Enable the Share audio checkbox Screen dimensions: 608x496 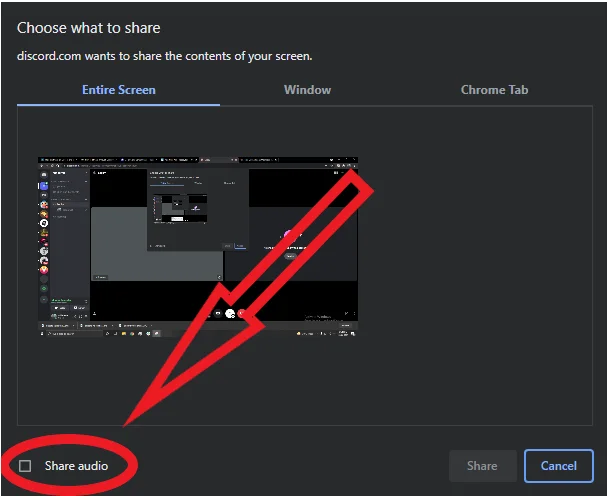point(26,466)
